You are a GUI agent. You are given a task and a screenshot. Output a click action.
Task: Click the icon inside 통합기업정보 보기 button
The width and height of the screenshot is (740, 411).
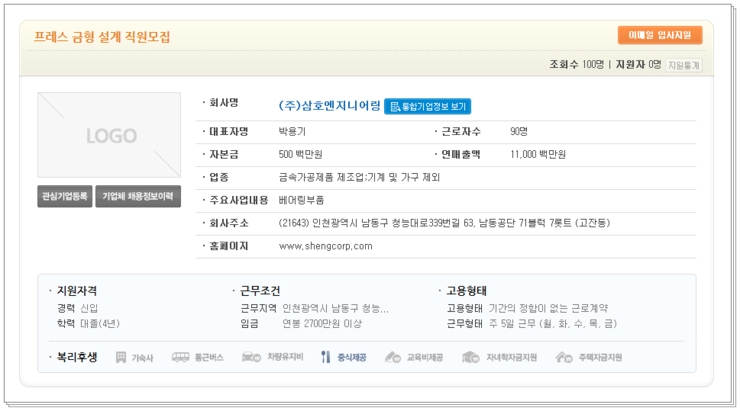[395, 107]
